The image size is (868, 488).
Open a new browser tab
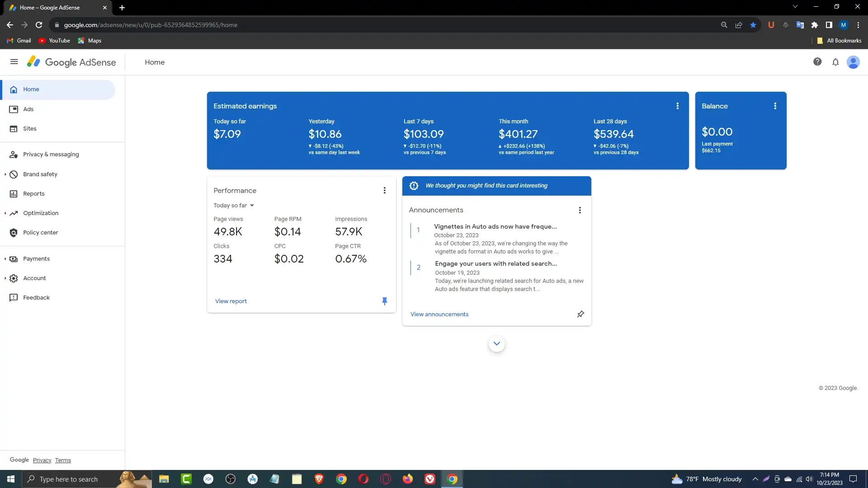coord(122,8)
